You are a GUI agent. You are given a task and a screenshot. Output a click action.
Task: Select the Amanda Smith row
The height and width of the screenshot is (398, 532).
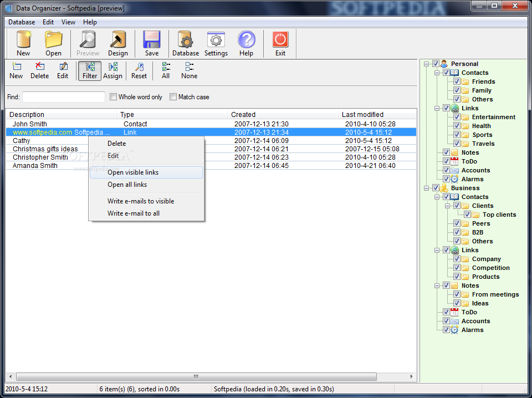point(211,166)
